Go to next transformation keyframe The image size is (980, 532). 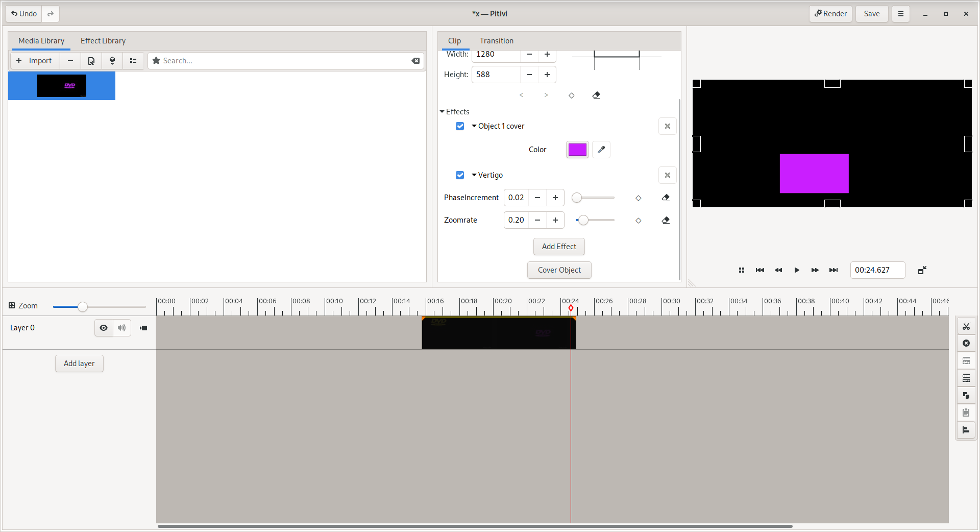point(546,95)
